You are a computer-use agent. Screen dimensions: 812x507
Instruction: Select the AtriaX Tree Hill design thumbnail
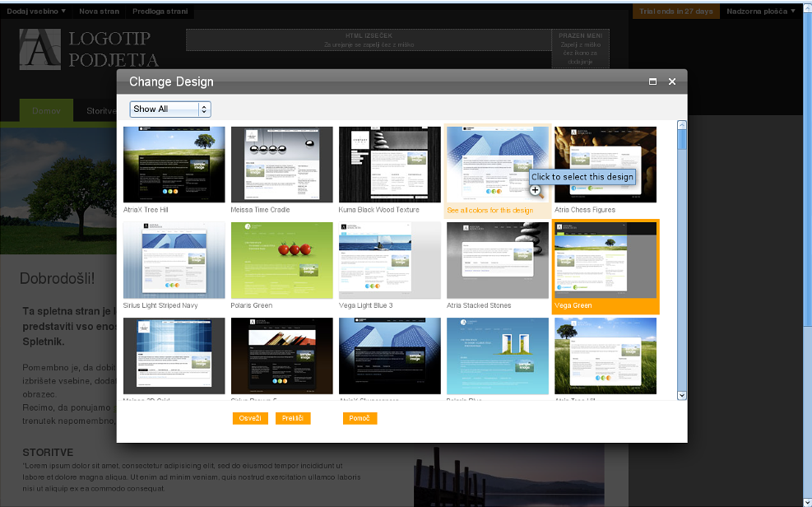[x=174, y=165]
